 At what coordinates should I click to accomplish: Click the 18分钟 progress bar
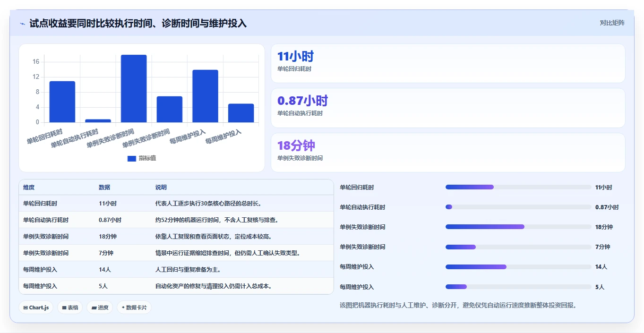(x=518, y=227)
